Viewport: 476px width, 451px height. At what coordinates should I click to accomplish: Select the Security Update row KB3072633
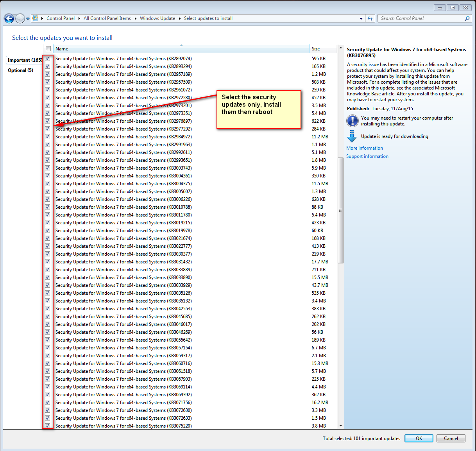(x=191, y=418)
